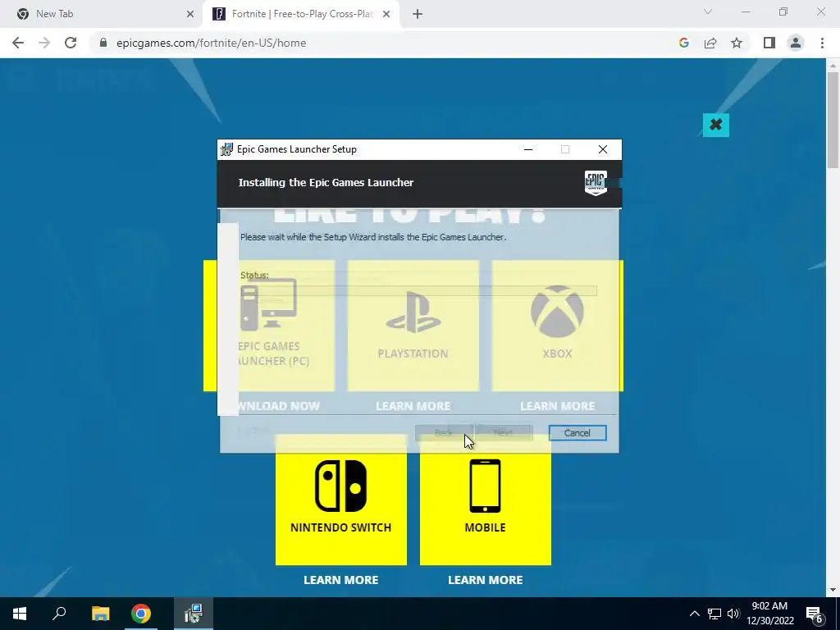Image resolution: width=840 pixels, height=630 pixels.
Task: Cancel the Epic Games Launcher setup
Action: 577,433
